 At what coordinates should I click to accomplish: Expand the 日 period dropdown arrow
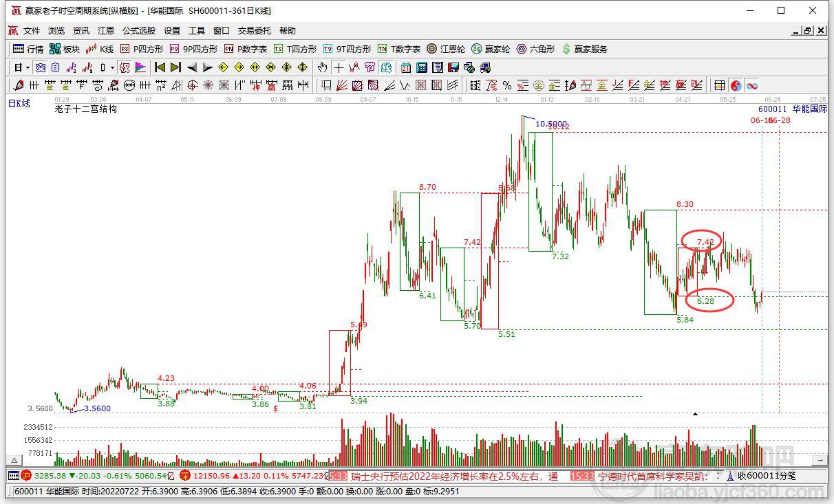[28, 67]
